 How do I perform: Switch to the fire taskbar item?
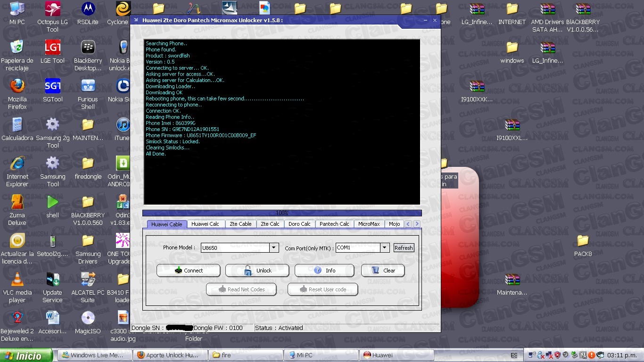246,355
